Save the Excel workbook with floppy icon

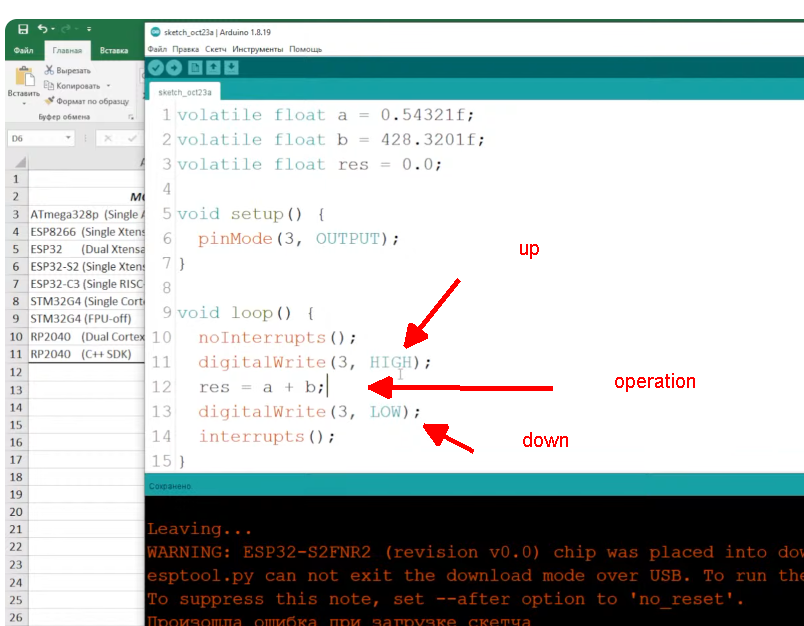[23, 29]
